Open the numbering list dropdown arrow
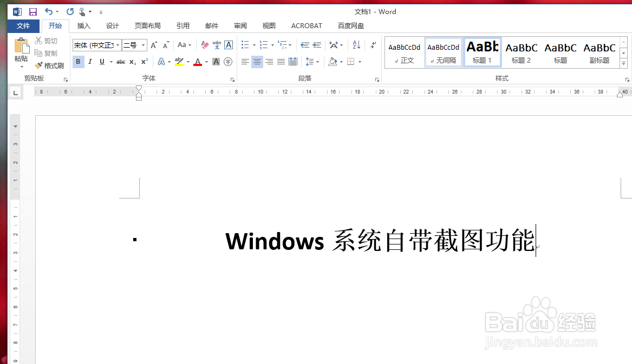The height and width of the screenshot is (364, 632). pos(272,45)
